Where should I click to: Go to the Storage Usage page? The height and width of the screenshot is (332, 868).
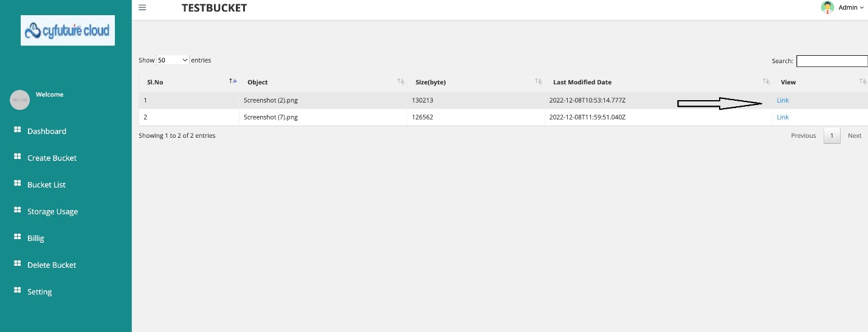pyautogui.click(x=52, y=211)
